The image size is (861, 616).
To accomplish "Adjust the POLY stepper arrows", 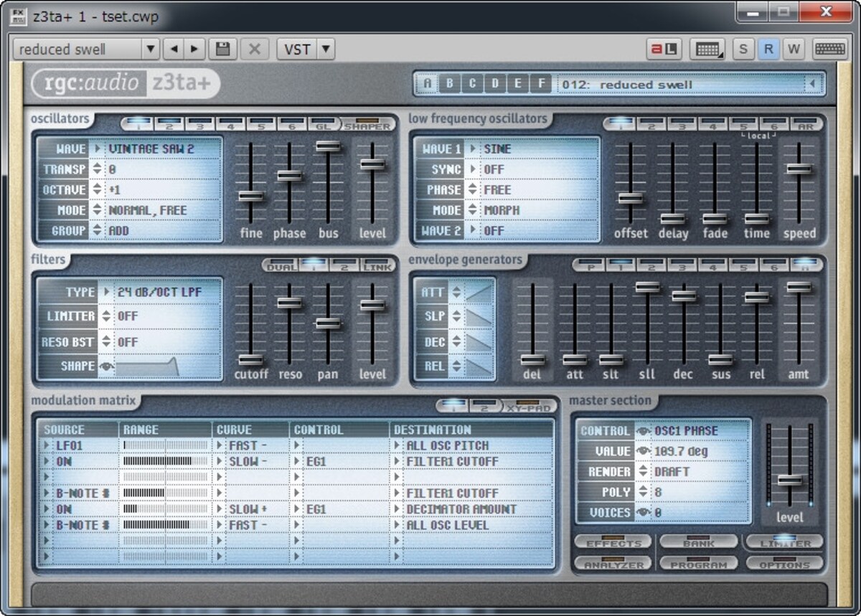I will point(644,492).
